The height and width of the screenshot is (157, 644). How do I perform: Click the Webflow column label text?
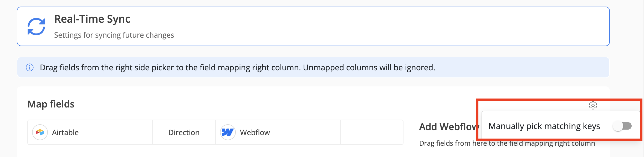point(255,133)
